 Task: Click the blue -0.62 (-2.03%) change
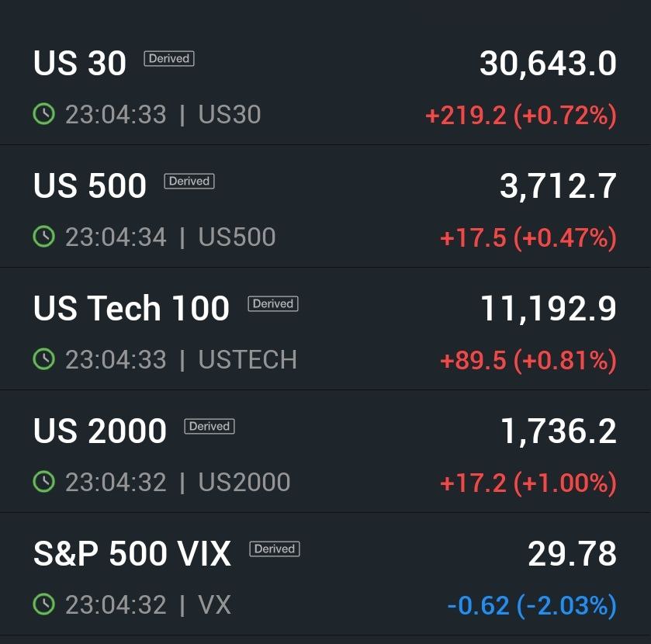[x=532, y=606]
